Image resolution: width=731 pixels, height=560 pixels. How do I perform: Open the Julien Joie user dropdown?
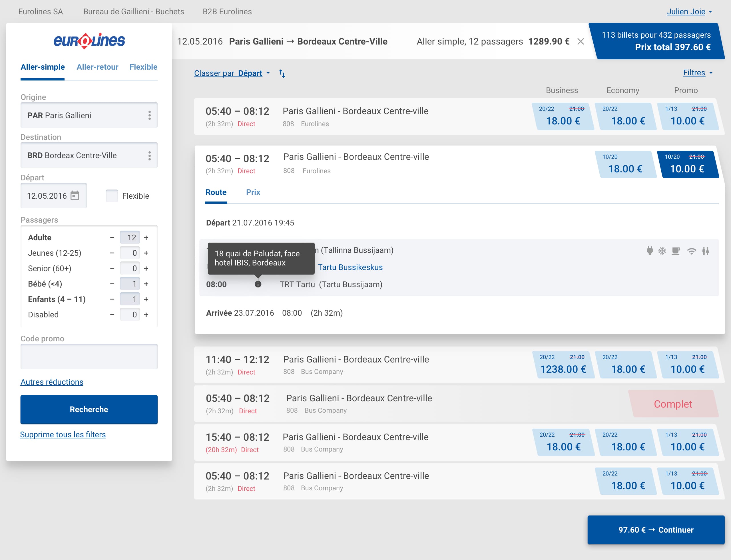689,12
